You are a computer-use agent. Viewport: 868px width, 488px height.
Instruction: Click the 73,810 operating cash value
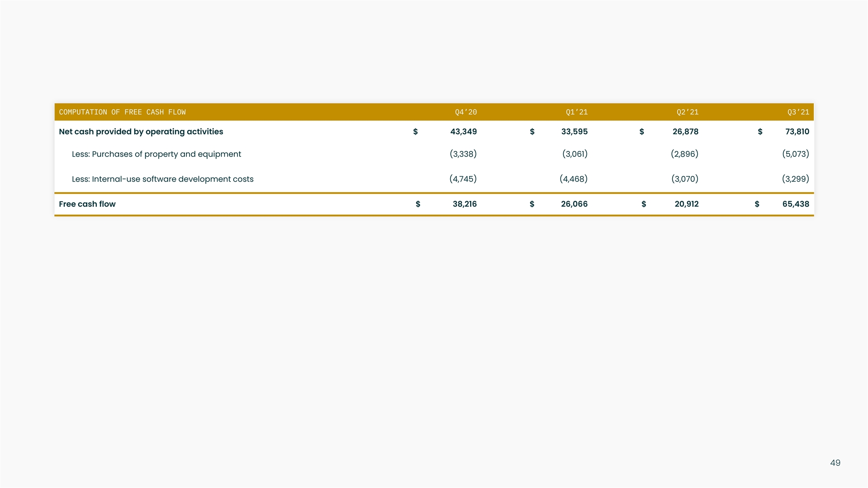click(797, 131)
